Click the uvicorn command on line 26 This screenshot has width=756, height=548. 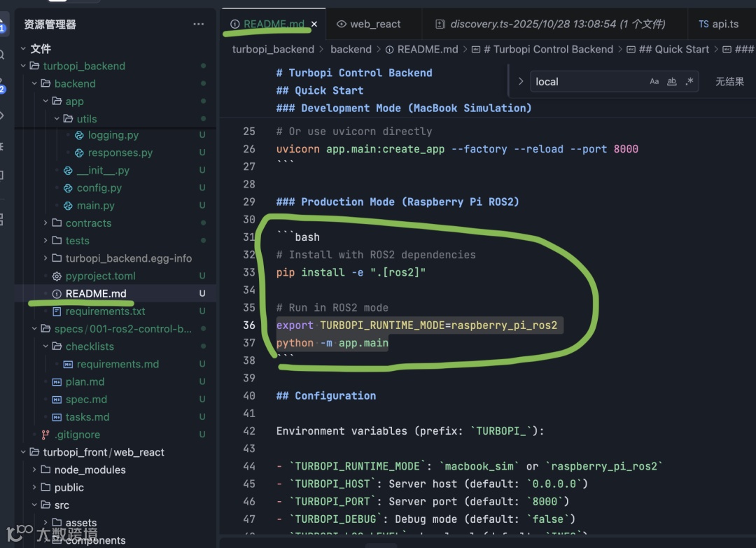[x=457, y=149]
